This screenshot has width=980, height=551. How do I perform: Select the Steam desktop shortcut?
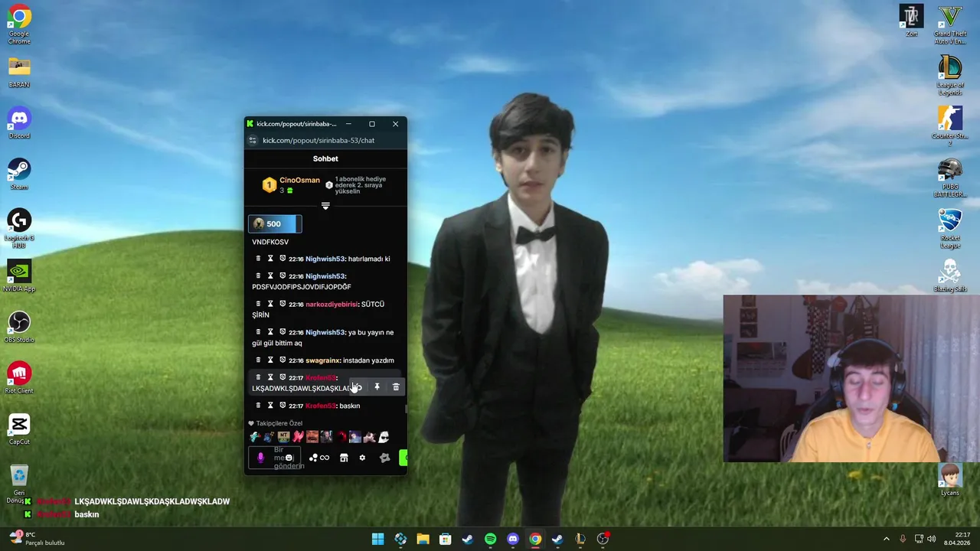tap(19, 174)
